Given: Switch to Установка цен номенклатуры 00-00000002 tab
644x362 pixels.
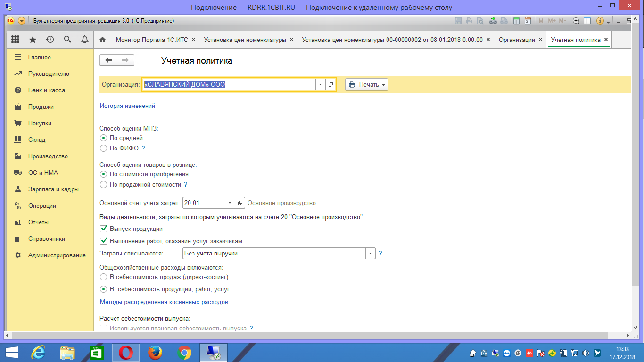Looking at the screenshot, I should tap(396, 40).
